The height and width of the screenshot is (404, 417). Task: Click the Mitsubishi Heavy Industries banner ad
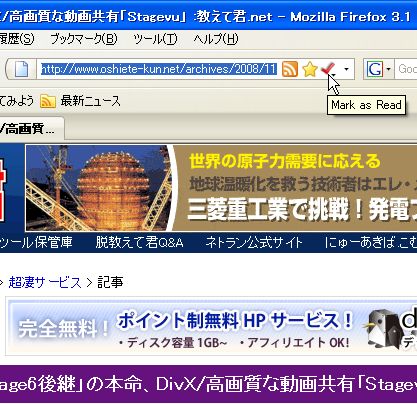[x=221, y=188]
